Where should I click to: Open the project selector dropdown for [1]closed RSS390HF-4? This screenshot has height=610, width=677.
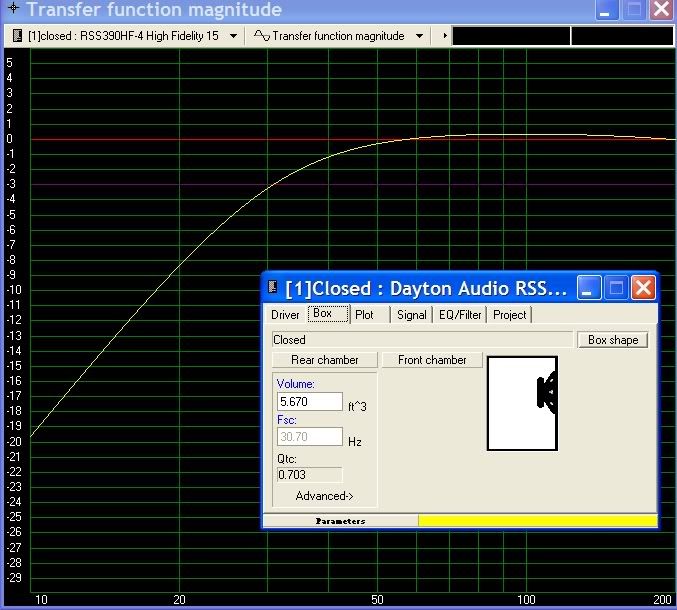pyautogui.click(x=233, y=36)
